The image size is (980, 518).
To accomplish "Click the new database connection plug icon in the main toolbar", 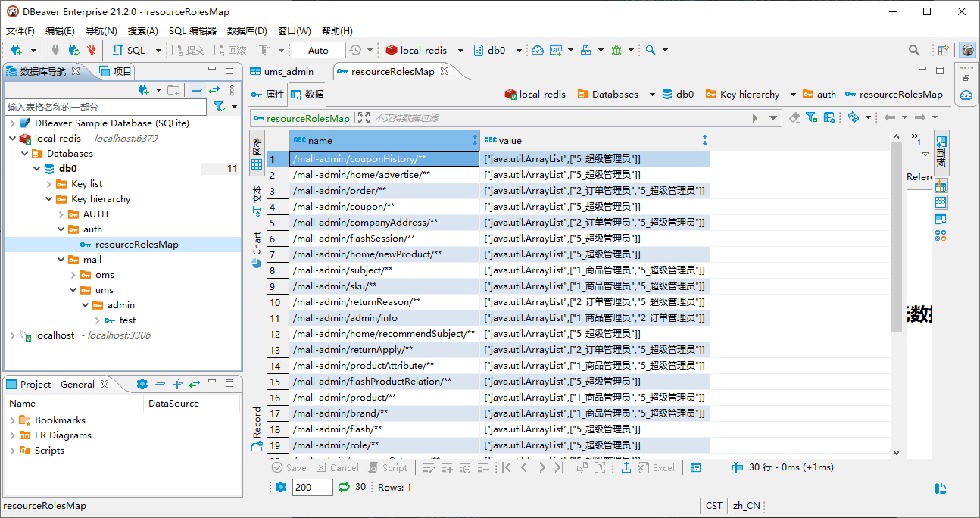I will tap(17, 50).
